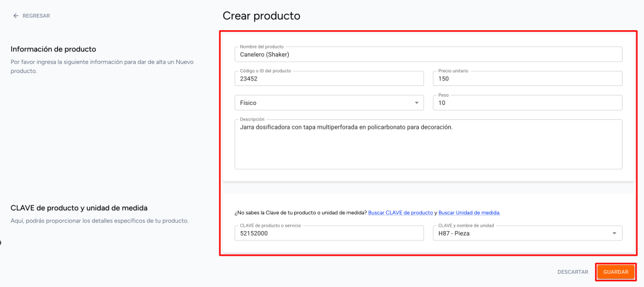Image resolution: width=644 pixels, height=287 pixels.
Task: Click the text 'Por favor ingresa la siguiente información'
Action: coord(65,62)
